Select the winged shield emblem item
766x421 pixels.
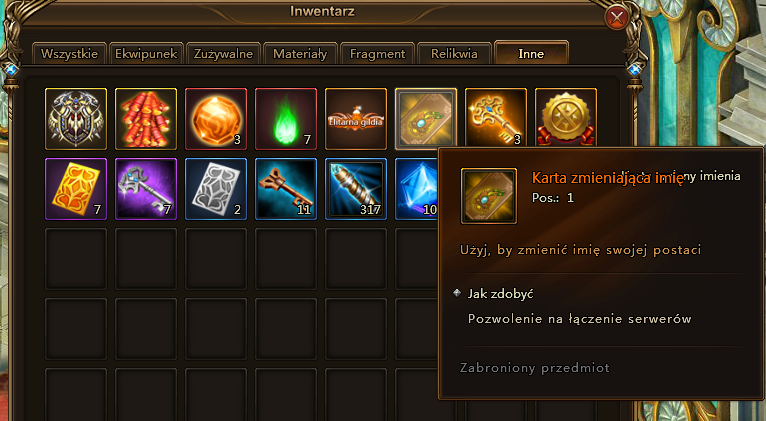tap(76, 119)
